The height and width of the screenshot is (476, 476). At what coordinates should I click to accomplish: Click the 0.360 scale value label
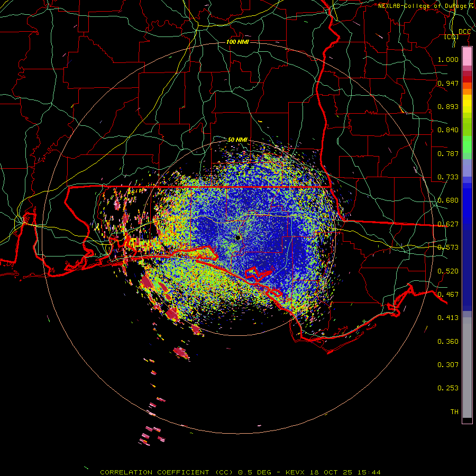click(x=448, y=342)
